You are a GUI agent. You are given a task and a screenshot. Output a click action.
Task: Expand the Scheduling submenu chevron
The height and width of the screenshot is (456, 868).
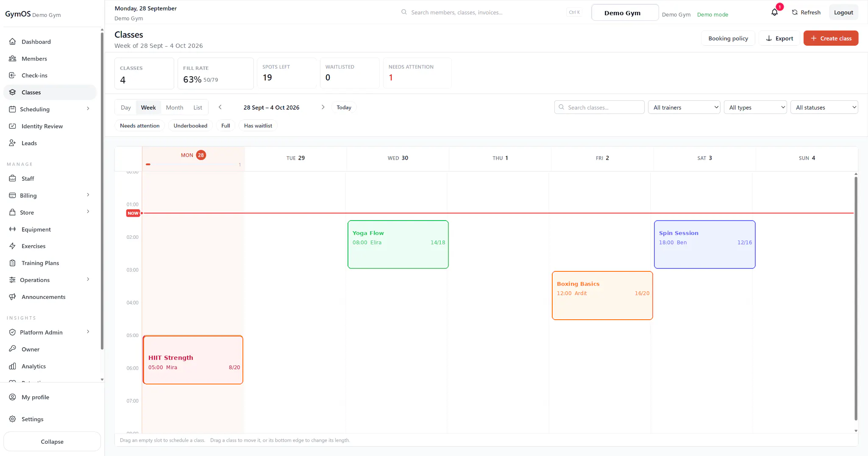click(88, 109)
